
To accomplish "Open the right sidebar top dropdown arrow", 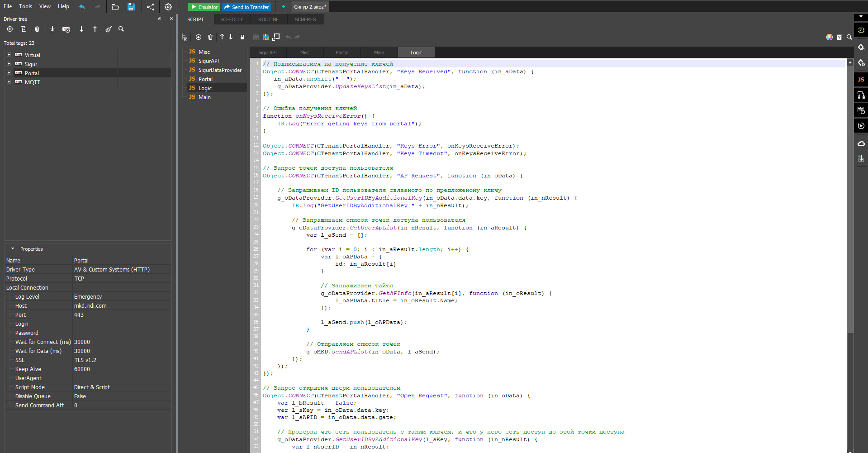I will (x=861, y=17).
